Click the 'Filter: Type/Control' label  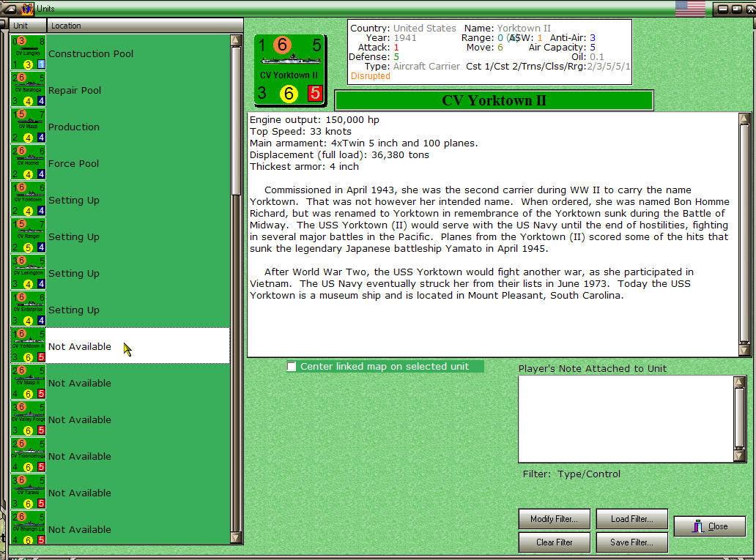click(571, 474)
